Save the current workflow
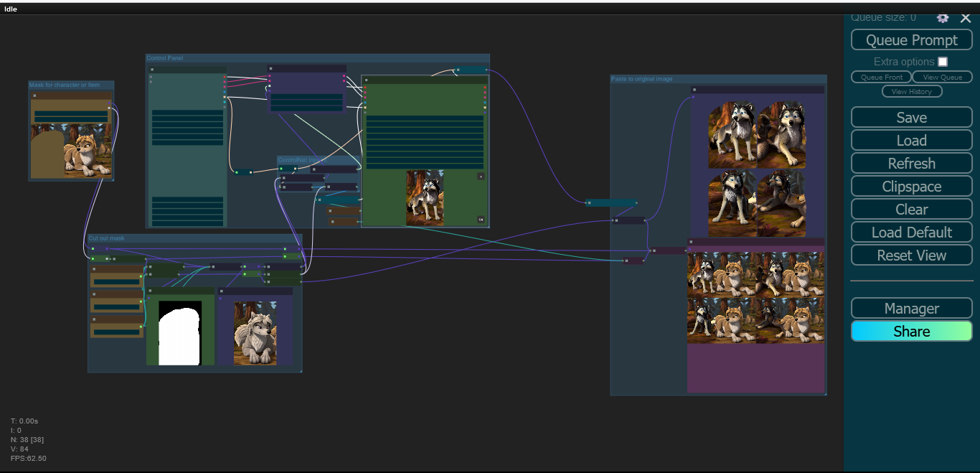Screen dimensions: 980x473 pyautogui.click(x=911, y=118)
